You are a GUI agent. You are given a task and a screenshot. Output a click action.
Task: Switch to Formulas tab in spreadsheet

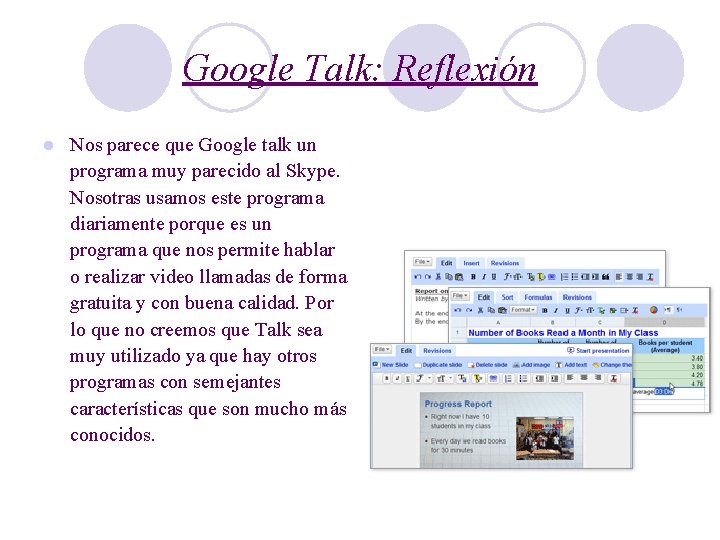(538, 297)
